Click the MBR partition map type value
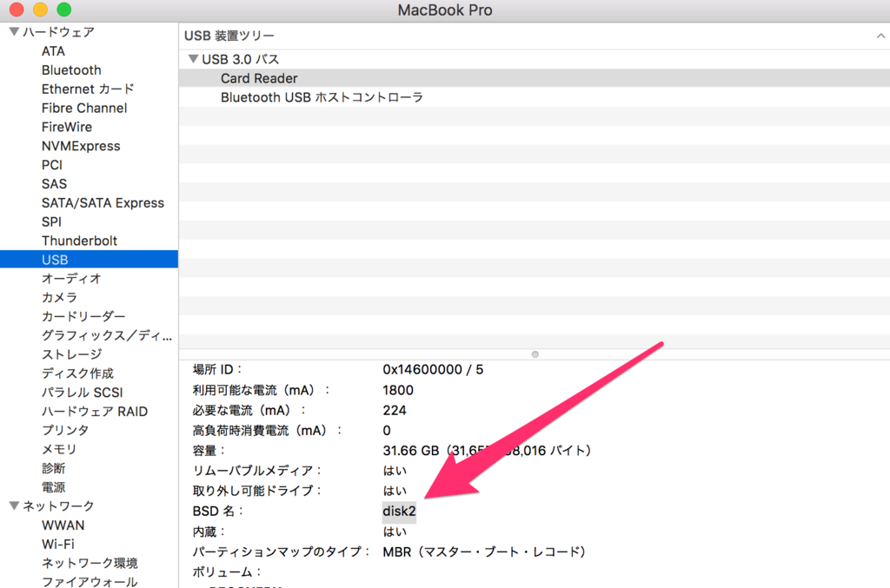 [485, 552]
